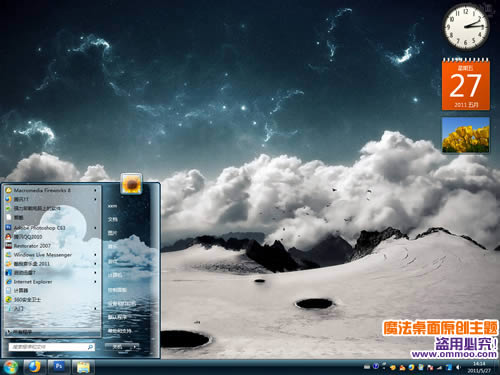The width and height of the screenshot is (500, 375).
Task: Click the Start menu search box
Action: [x=52, y=347]
